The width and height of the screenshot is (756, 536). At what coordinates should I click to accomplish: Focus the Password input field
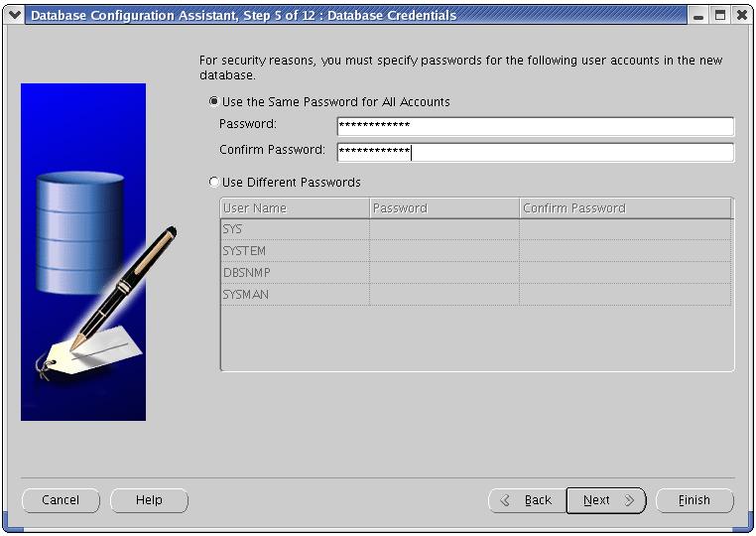tap(535, 126)
